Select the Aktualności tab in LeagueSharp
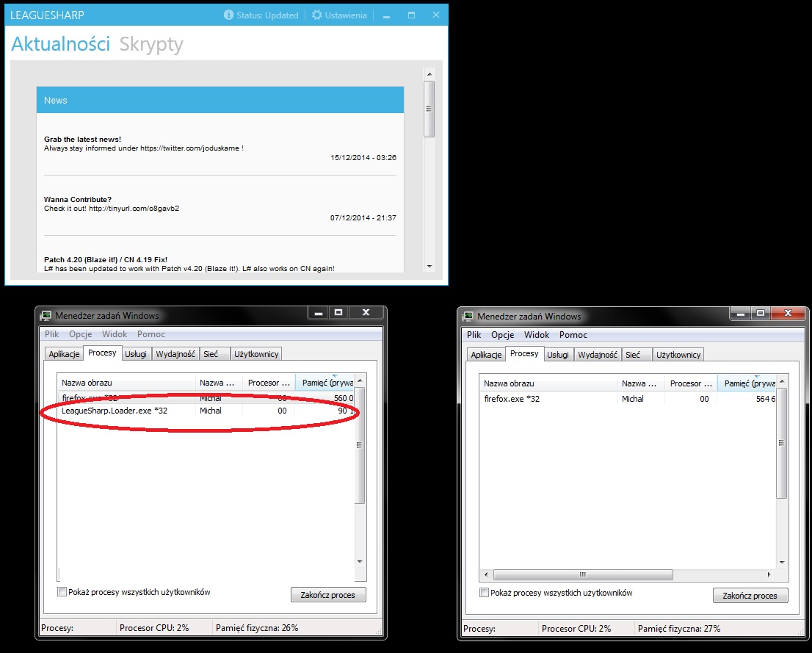Screen dimensions: 812x653 coord(61,44)
